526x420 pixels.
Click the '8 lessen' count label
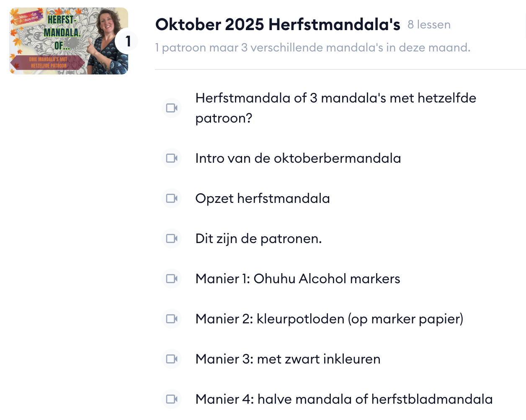click(429, 25)
